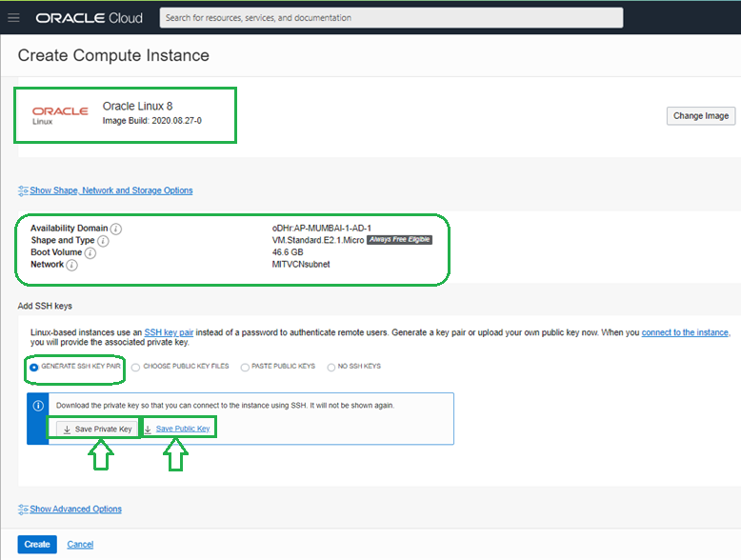Click the download icon beside Save Public Key
Image resolution: width=741 pixels, height=560 pixels.
[x=148, y=430]
